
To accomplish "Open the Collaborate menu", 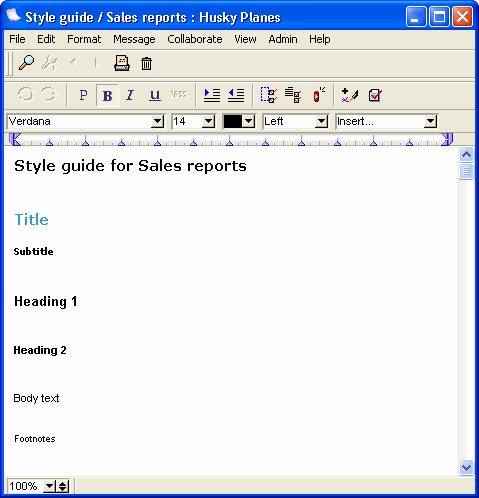I will point(195,39).
